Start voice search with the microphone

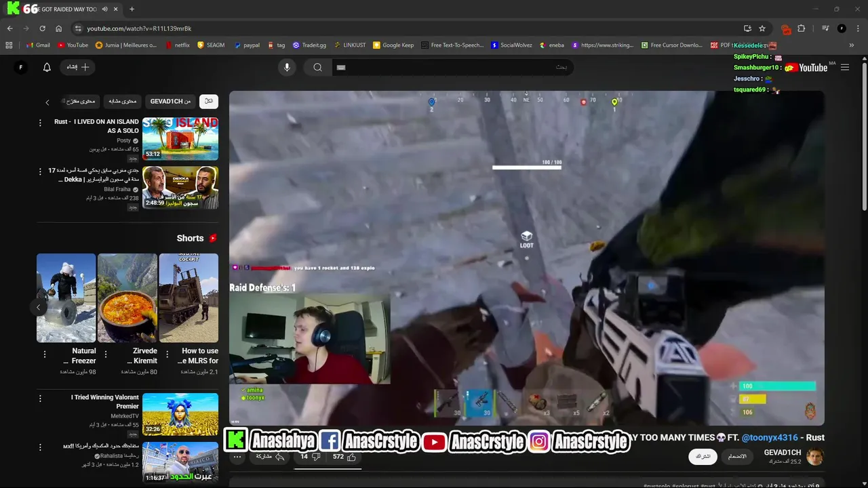click(287, 67)
